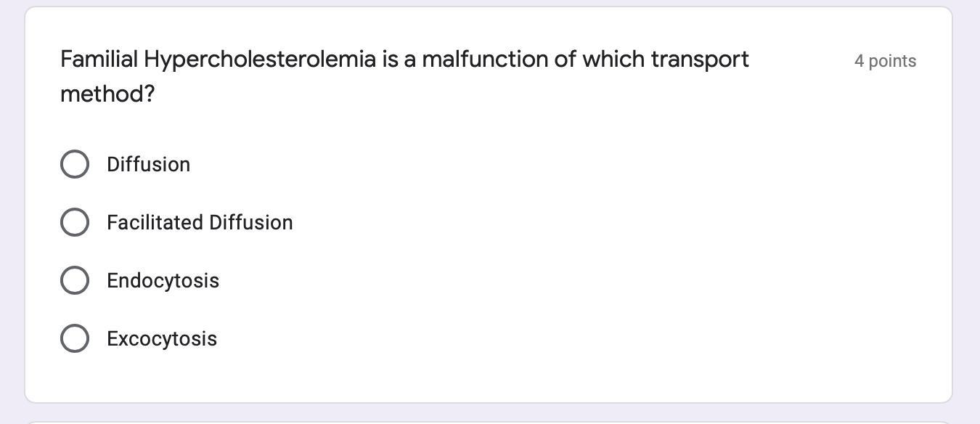The height and width of the screenshot is (424, 980).
Task: Click the word 'malfunction' in the question
Action: [x=485, y=60]
